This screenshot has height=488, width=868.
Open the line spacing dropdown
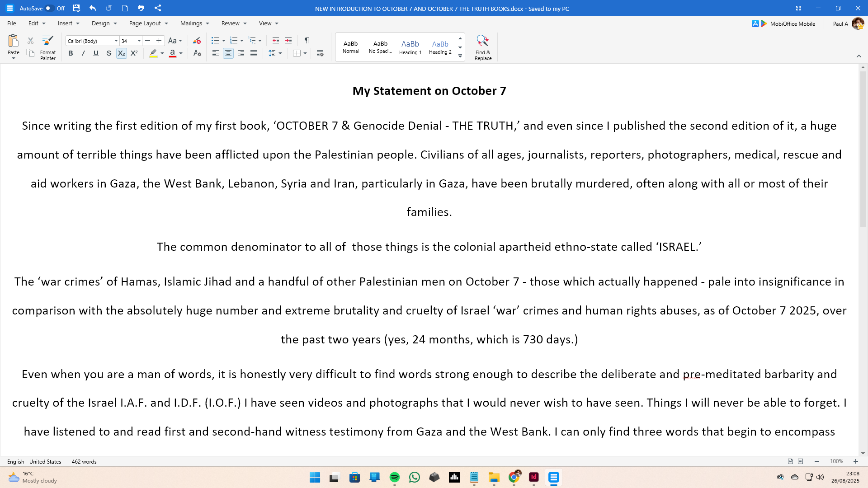280,53
